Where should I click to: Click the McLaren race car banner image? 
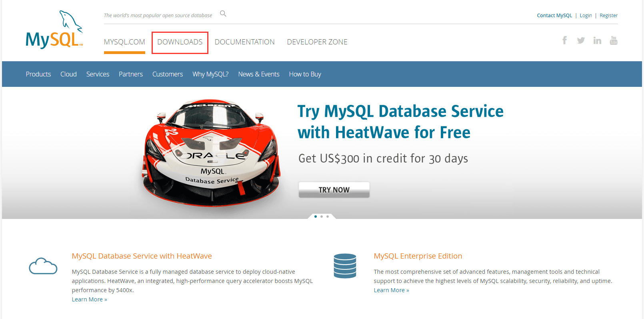tap(212, 153)
